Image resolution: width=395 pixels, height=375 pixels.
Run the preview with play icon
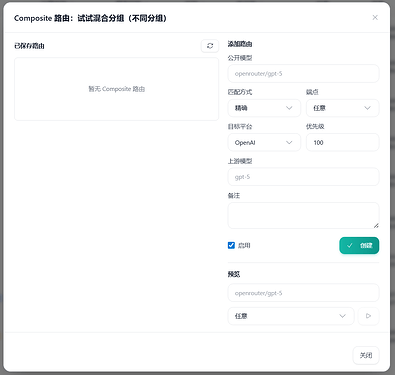point(368,316)
